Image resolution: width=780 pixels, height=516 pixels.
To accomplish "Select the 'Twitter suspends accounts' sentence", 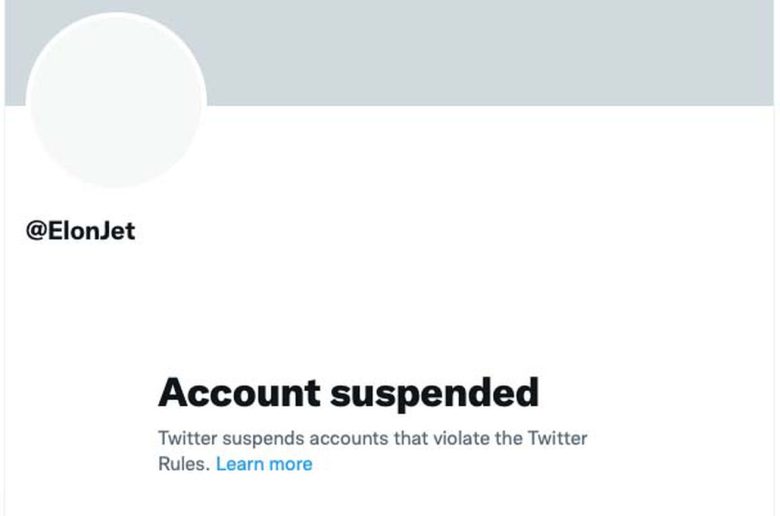I will click(373, 451).
